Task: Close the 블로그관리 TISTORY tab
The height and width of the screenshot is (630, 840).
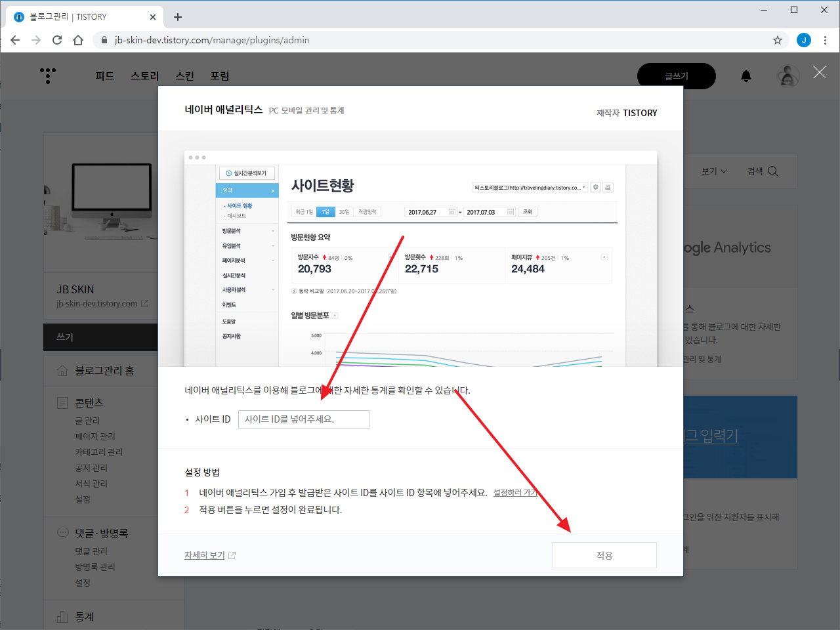Action: (x=153, y=17)
